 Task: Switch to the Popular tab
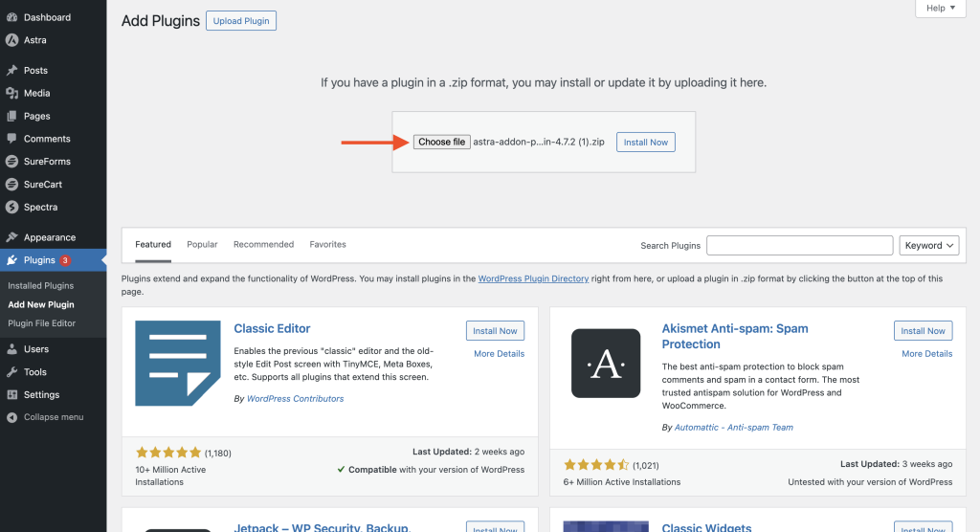[202, 244]
